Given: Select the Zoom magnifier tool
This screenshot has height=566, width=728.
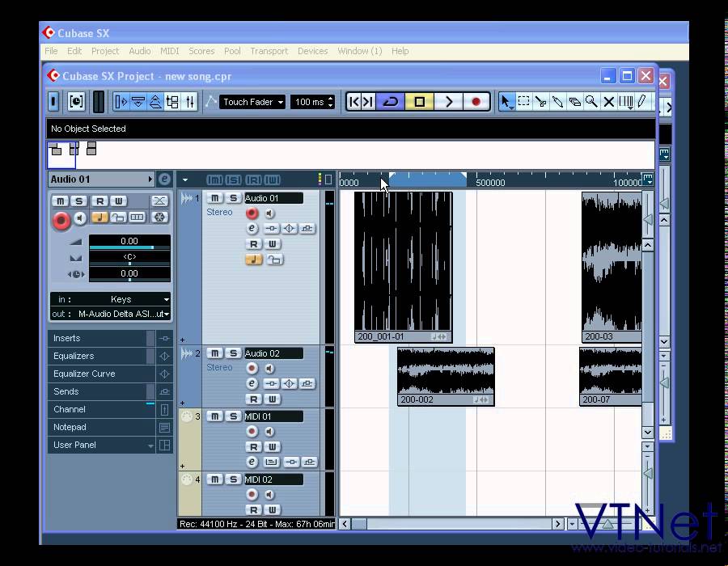Looking at the screenshot, I should pyautogui.click(x=591, y=102).
